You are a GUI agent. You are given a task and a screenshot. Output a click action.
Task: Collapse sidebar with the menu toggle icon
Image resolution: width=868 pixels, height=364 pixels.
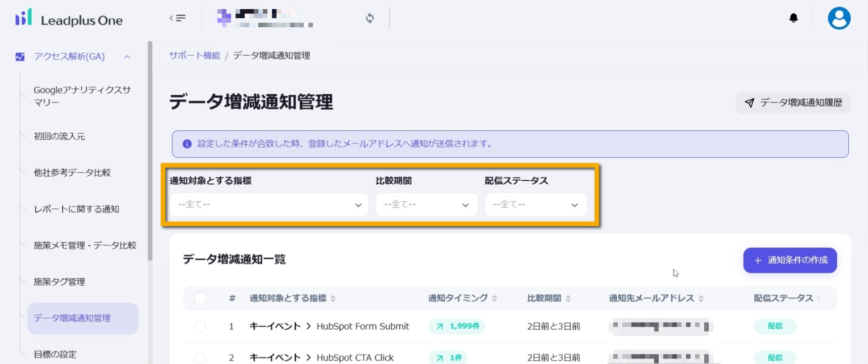(177, 18)
